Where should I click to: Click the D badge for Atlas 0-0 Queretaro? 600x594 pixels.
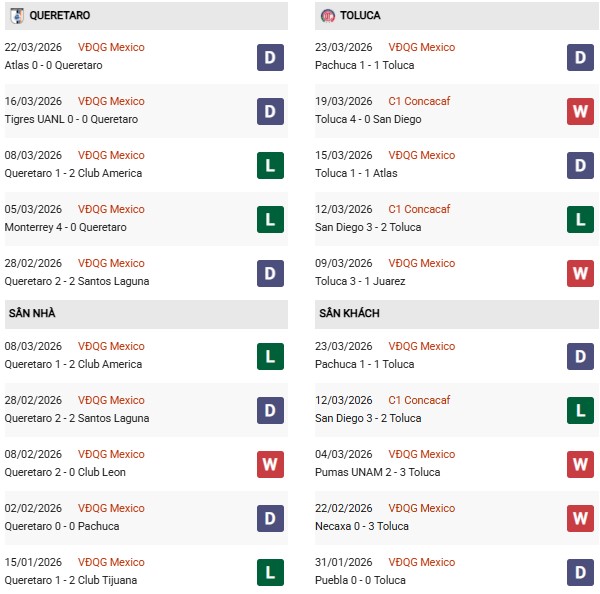pyautogui.click(x=270, y=57)
